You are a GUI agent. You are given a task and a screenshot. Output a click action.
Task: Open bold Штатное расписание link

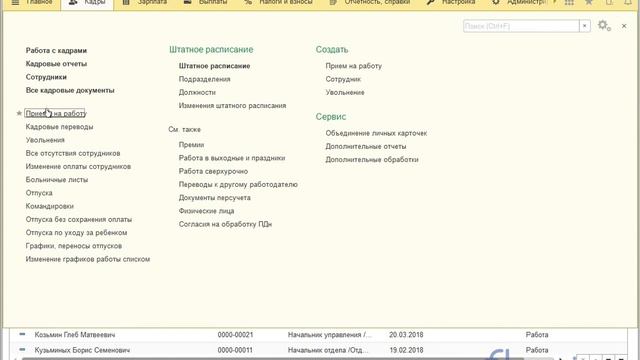(214, 66)
